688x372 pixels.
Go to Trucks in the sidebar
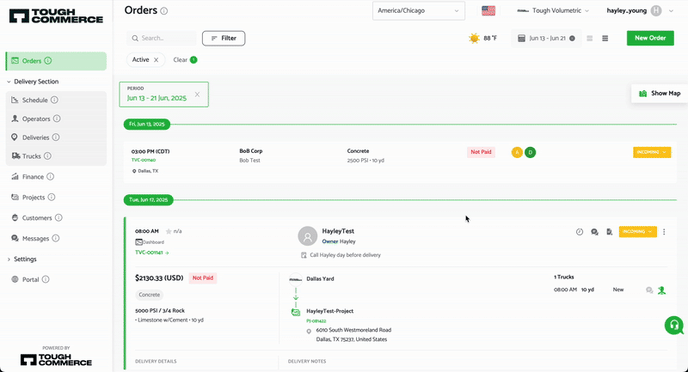coord(31,156)
